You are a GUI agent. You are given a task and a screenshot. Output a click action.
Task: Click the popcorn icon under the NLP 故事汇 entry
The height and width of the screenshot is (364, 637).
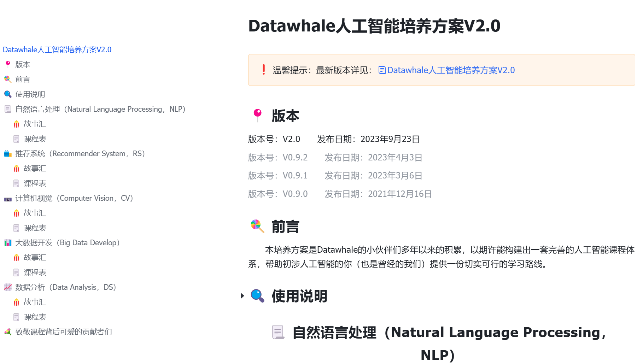(16, 124)
